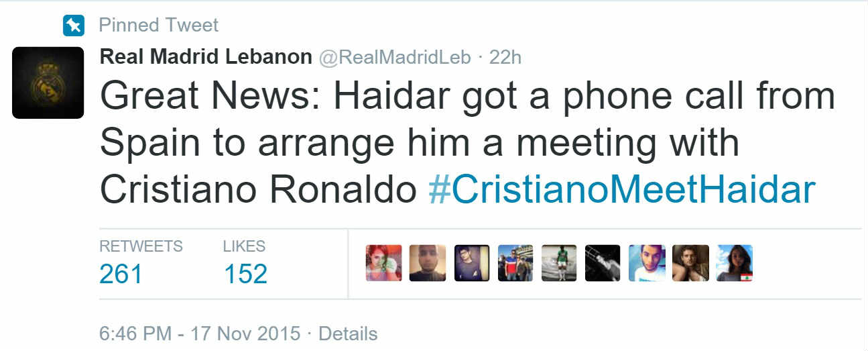Screen dimensions: 868x351
Task: Open the Real Madrid Lebanon profile name
Action: pos(206,57)
